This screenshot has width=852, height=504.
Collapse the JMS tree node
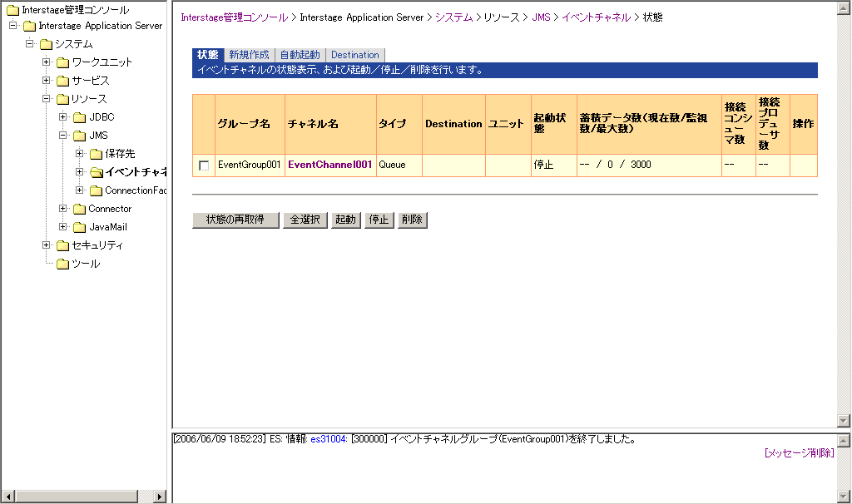click(x=63, y=136)
